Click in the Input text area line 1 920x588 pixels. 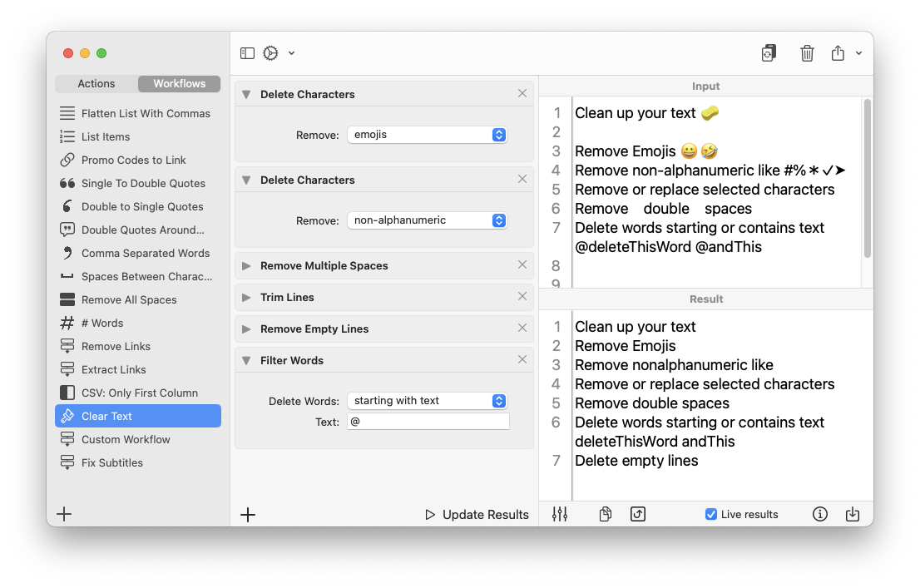647,113
